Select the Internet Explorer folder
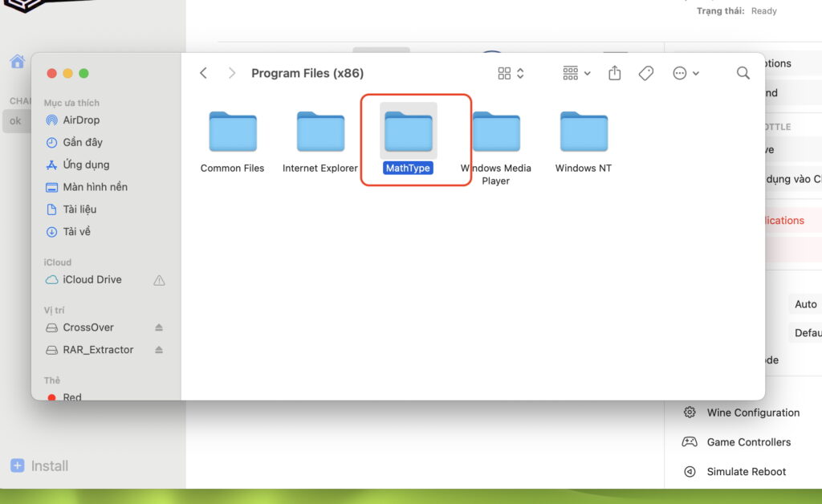This screenshot has height=504, width=822. click(320, 132)
